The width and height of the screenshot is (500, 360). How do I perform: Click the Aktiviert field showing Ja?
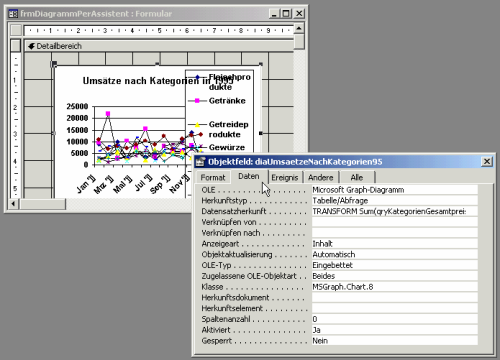(394, 330)
